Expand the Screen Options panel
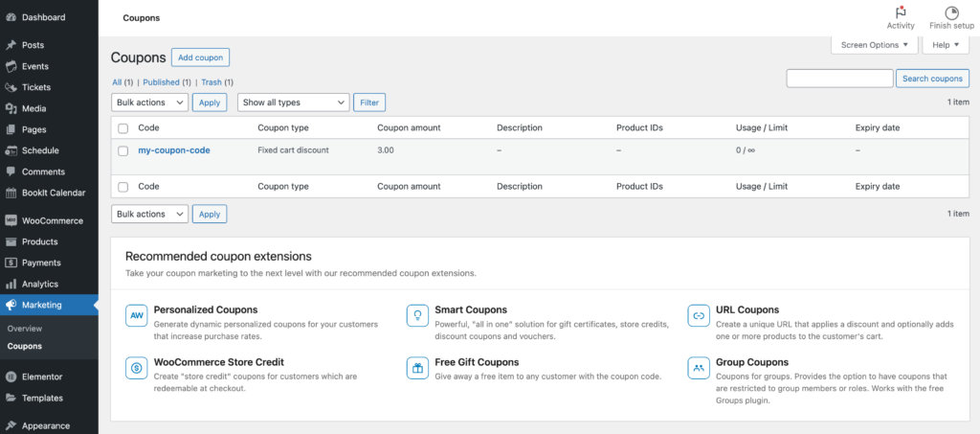The width and height of the screenshot is (980, 434). [875, 45]
